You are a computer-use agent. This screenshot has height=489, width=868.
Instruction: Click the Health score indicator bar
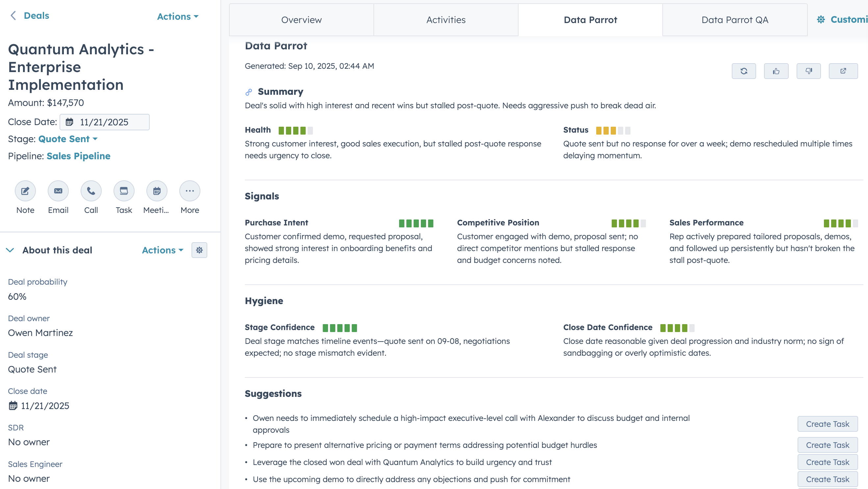295,130
